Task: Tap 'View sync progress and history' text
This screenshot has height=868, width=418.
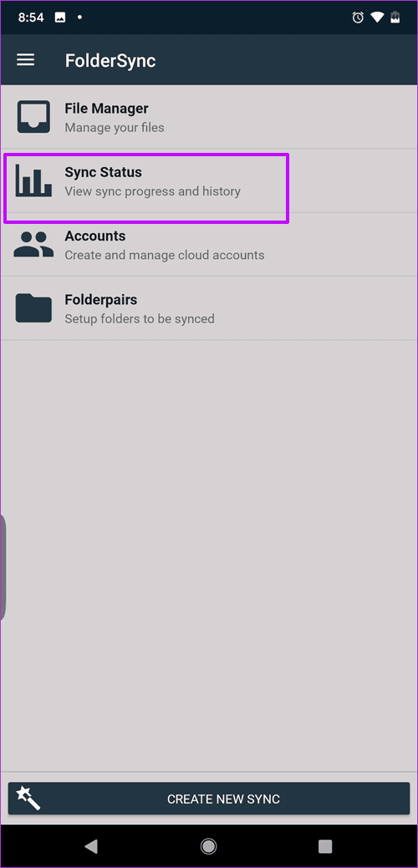Action: 153,191
